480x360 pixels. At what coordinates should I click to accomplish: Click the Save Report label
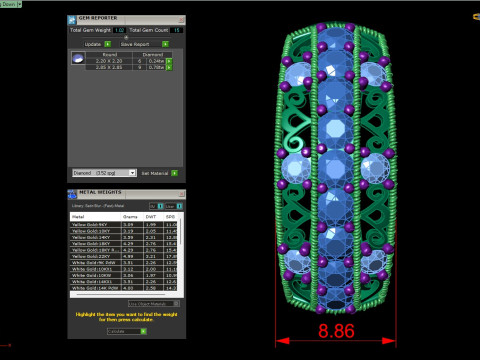(135, 44)
